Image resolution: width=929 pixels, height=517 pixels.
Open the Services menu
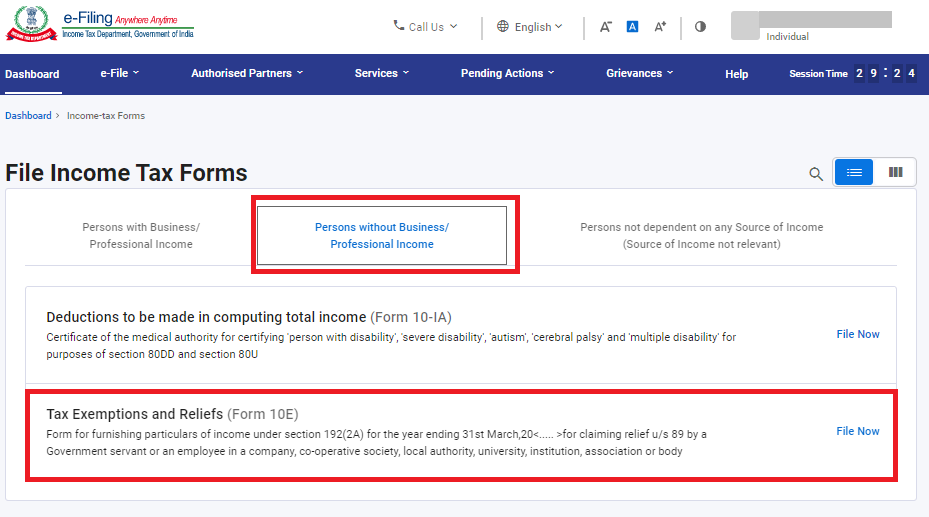coord(382,73)
